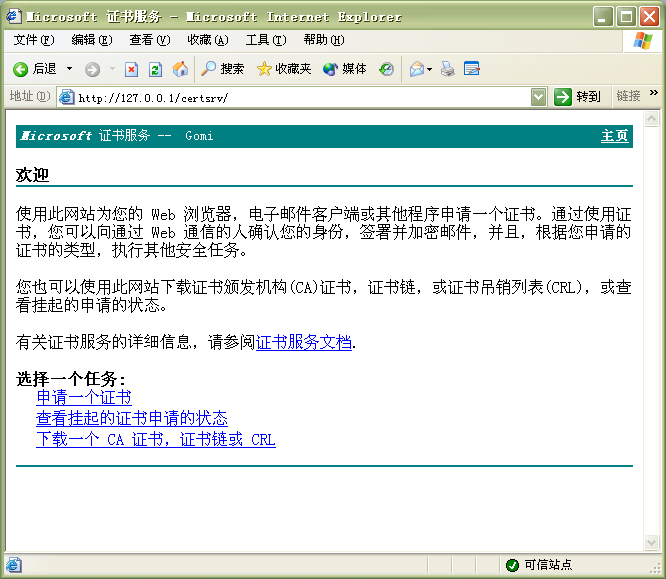The image size is (666, 579).
Task: Click the 申请一个证书 link
Action: [x=84, y=397]
